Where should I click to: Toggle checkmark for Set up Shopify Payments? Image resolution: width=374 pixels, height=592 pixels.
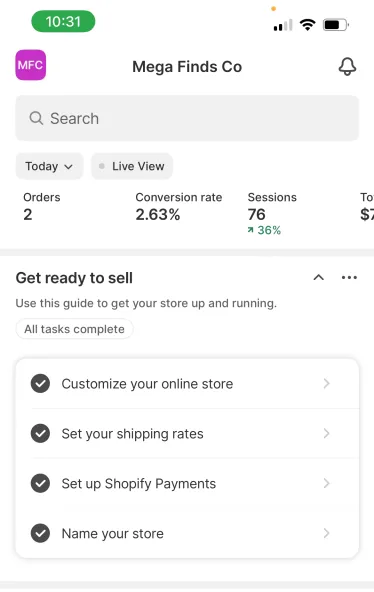[40, 483]
